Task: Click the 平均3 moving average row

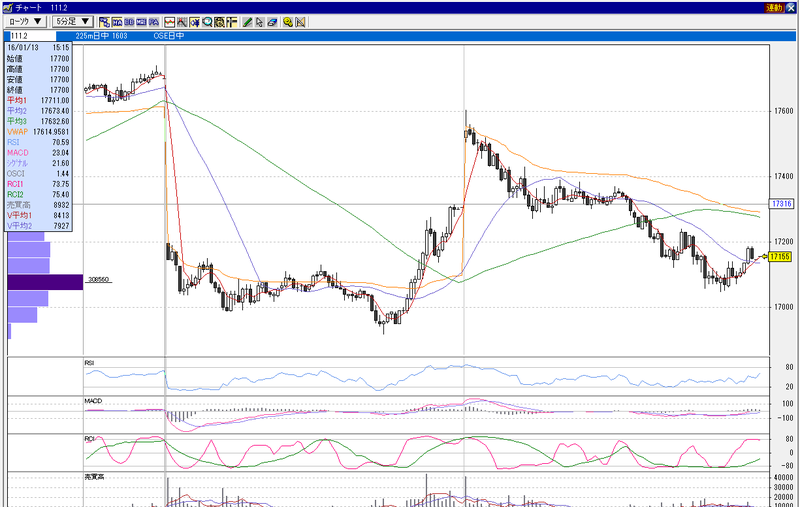Action: [38, 121]
